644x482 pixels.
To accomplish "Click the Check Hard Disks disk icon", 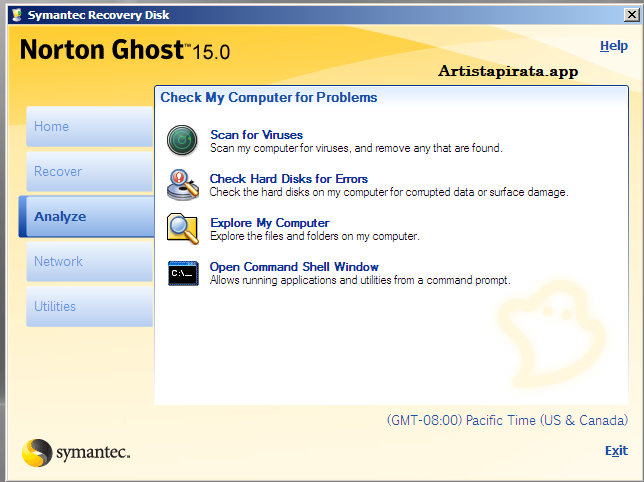I will click(x=183, y=185).
